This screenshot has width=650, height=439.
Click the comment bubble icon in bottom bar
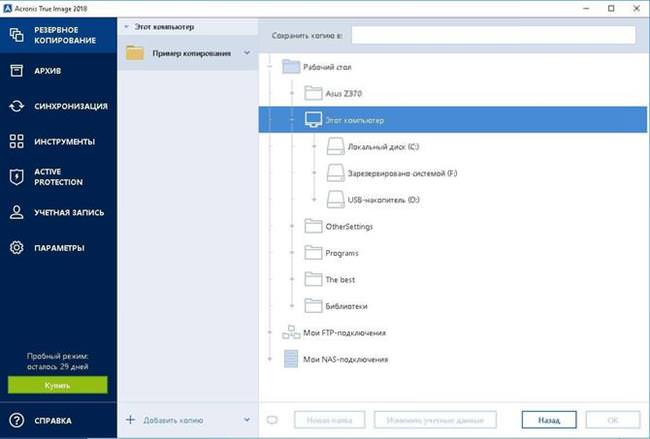pos(272,420)
